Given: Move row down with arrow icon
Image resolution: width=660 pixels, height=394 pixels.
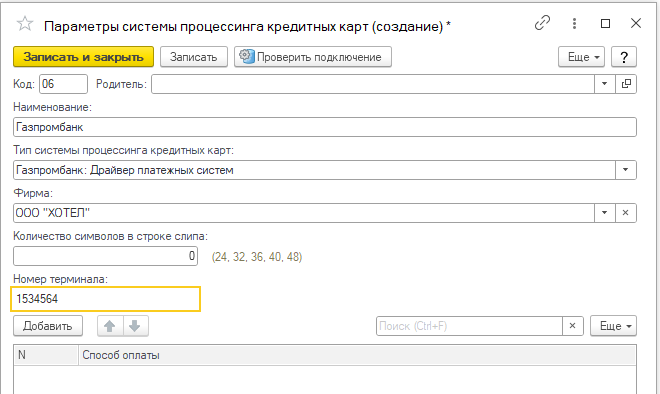Looking at the screenshot, I should tap(135, 326).
